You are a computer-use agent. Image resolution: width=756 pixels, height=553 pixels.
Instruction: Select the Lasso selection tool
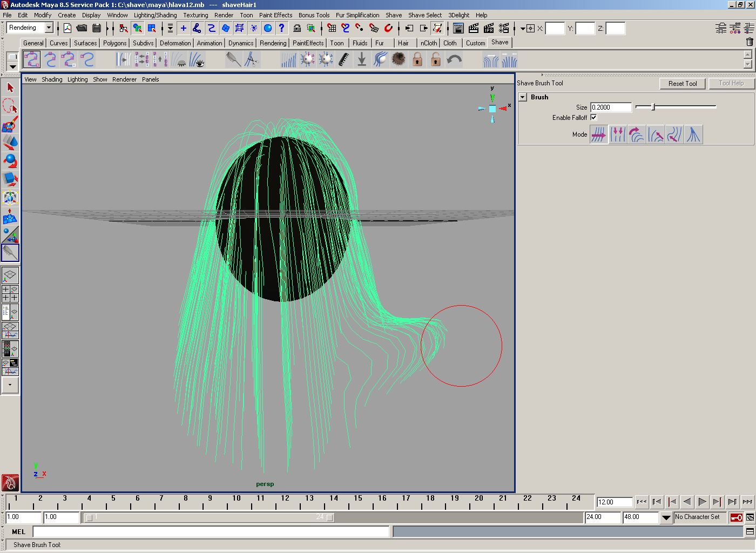click(x=10, y=106)
